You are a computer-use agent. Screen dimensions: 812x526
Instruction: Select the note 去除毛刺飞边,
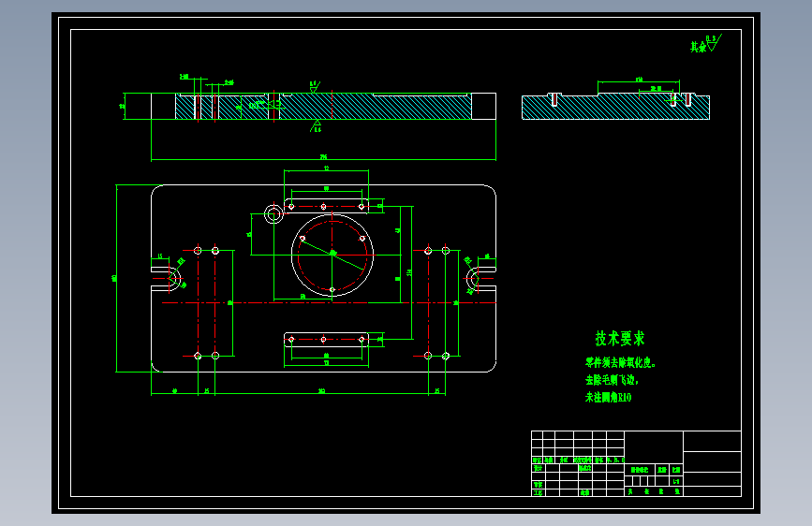612,380
